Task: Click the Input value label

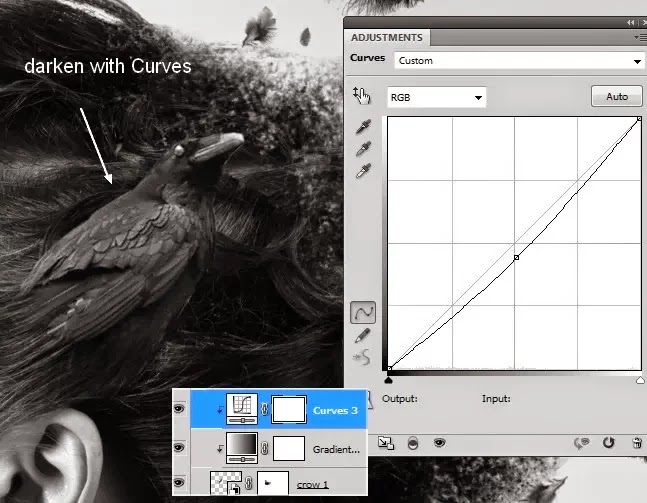Action: [x=496, y=399]
